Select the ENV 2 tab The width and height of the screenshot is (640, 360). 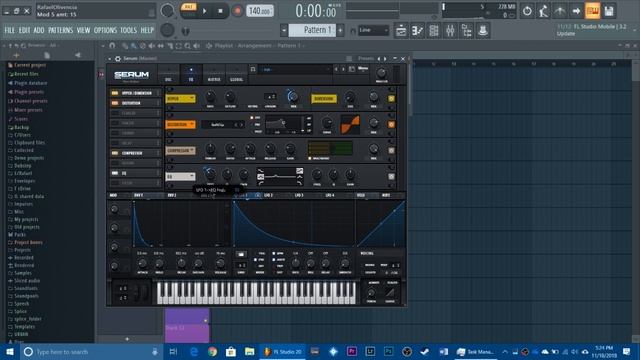point(172,196)
